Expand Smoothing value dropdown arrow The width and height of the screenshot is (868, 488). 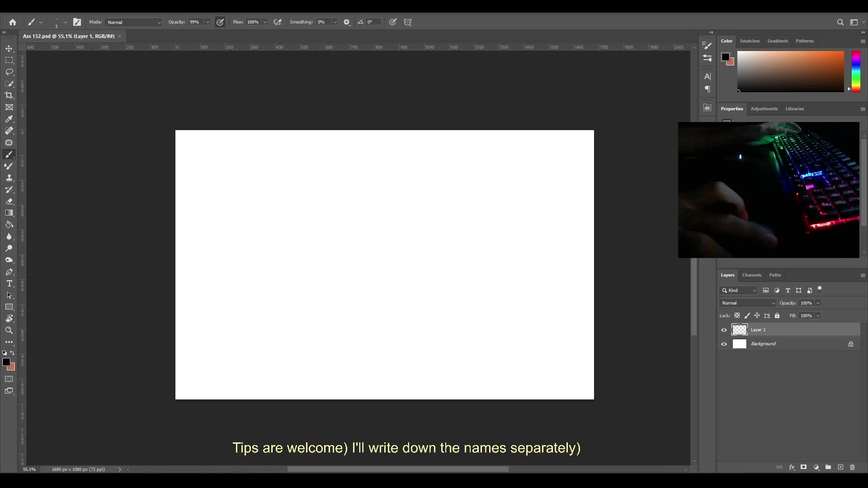[335, 22]
